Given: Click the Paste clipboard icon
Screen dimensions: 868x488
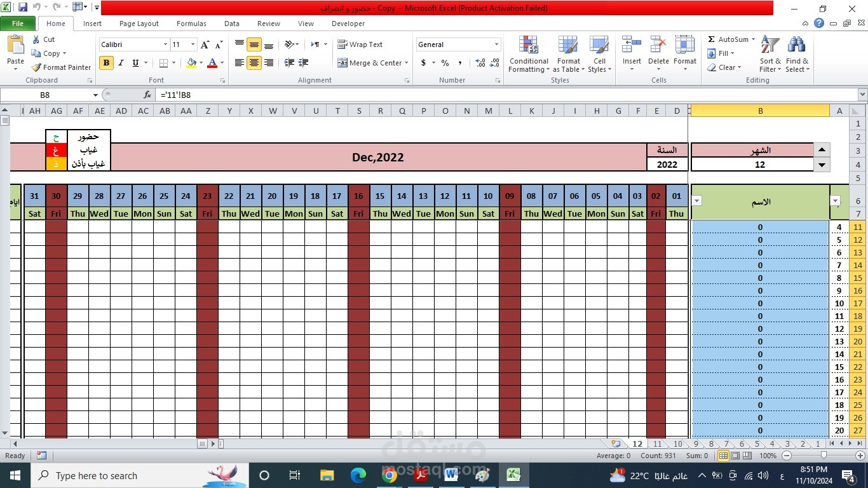Looking at the screenshot, I should 15,46.
